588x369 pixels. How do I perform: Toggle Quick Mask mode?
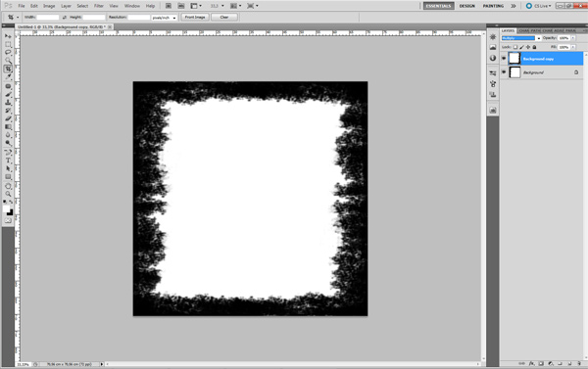[8, 220]
